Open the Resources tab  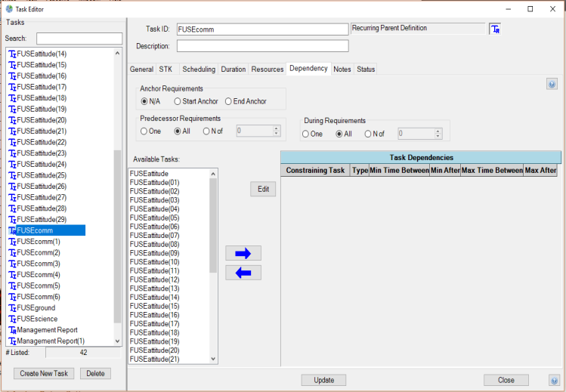pyautogui.click(x=268, y=69)
